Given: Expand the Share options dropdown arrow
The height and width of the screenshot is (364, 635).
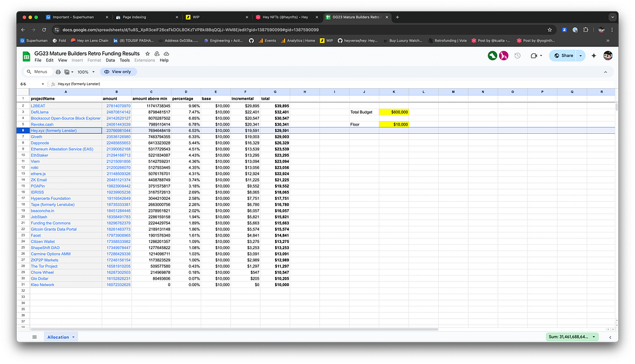Looking at the screenshot, I should point(581,56).
